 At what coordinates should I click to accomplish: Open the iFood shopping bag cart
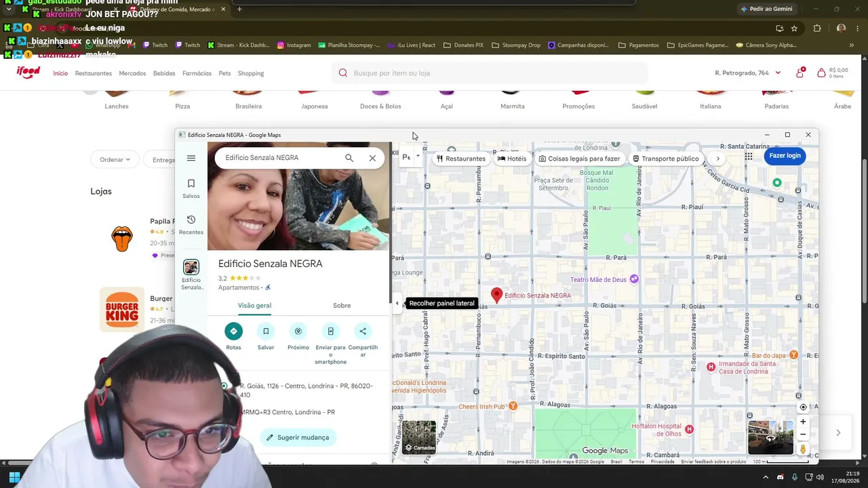tap(832, 73)
